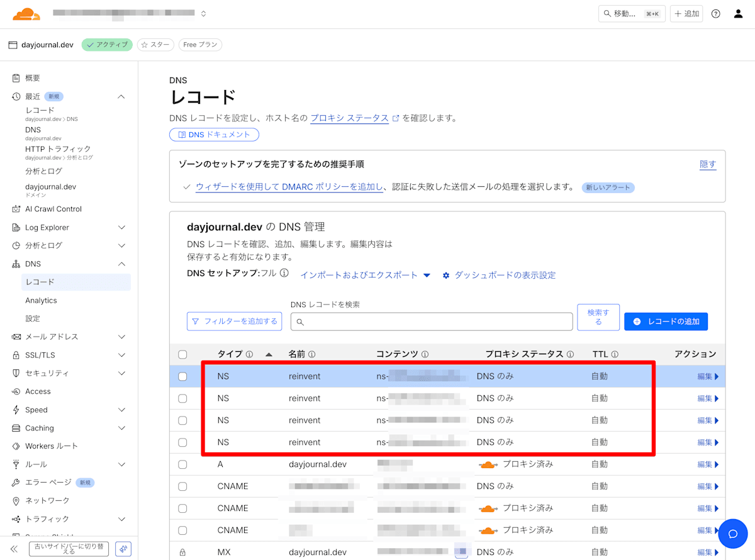Click the セキュリティ shield icon
The width and height of the screenshot is (755, 560).
16,373
